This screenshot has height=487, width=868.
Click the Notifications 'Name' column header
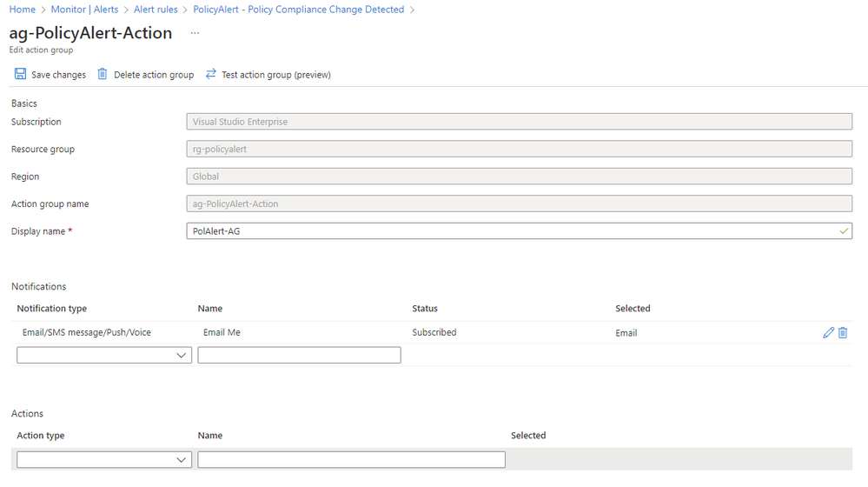tap(209, 309)
